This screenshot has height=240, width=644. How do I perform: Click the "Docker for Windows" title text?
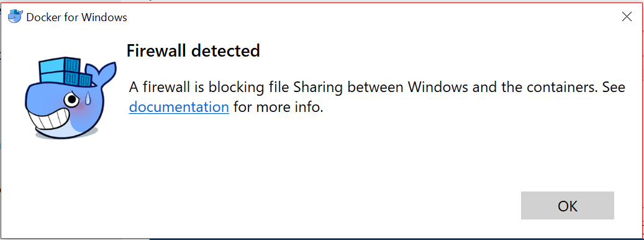coord(76,17)
